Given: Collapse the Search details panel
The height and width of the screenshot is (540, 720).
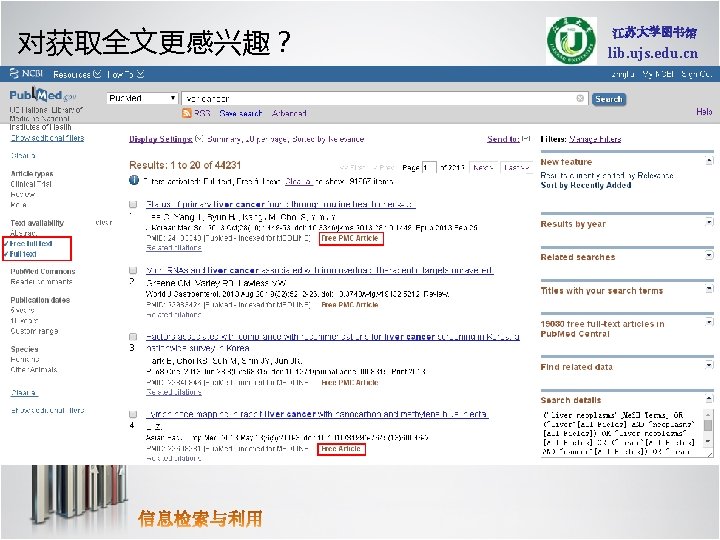Looking at the screenshot, I should [x=709, y=399].
